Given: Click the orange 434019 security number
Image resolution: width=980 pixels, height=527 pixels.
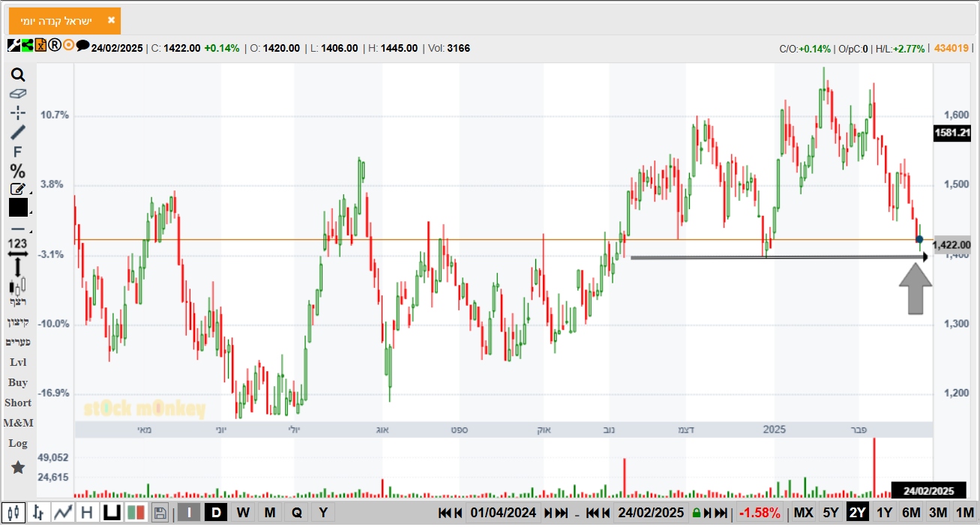Looking at the screenshot, I should click(952, 48).
